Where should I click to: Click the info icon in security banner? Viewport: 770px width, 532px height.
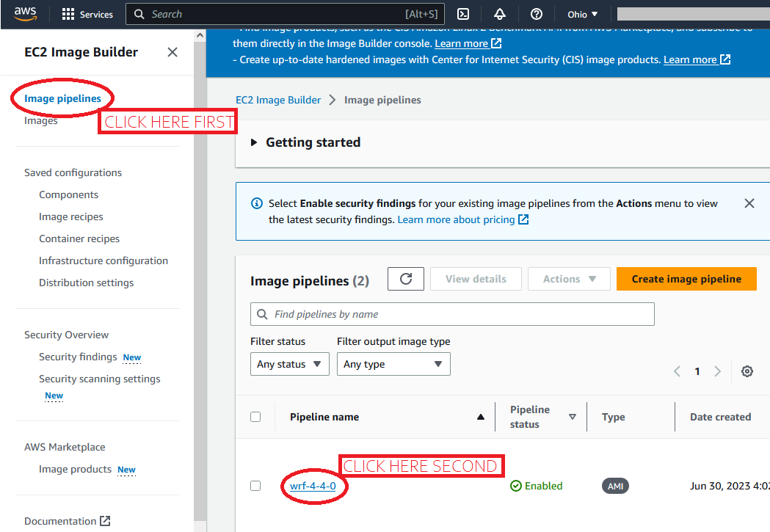point(256,203)
